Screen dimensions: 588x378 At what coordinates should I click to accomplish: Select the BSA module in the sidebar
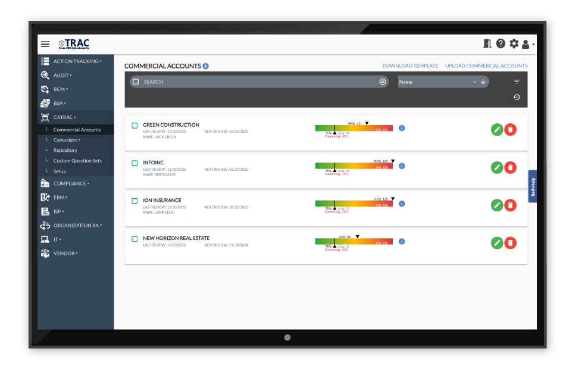[45, 103]
